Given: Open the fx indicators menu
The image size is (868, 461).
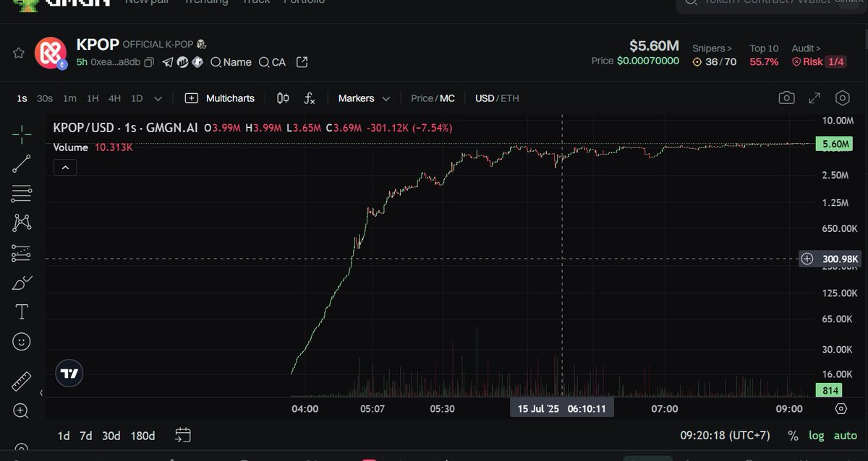Looking at the screenshot, I should tap(310, 98).
